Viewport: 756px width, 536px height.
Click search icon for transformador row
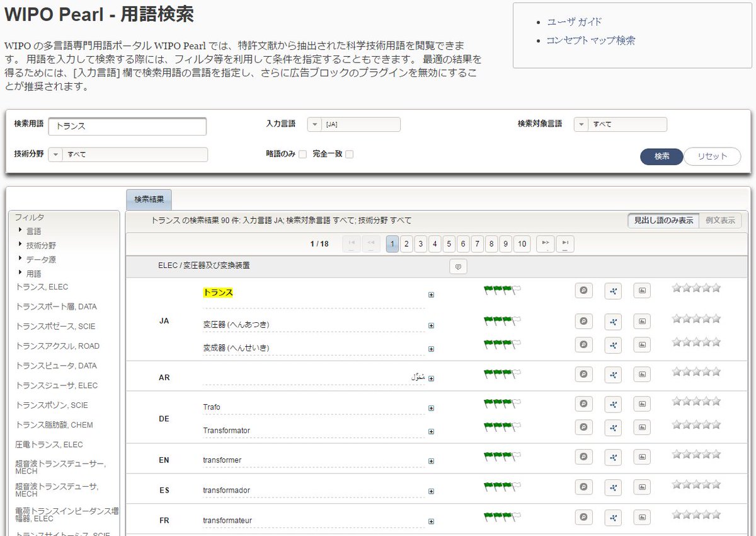pyautogui.click(x=584, y=487)
